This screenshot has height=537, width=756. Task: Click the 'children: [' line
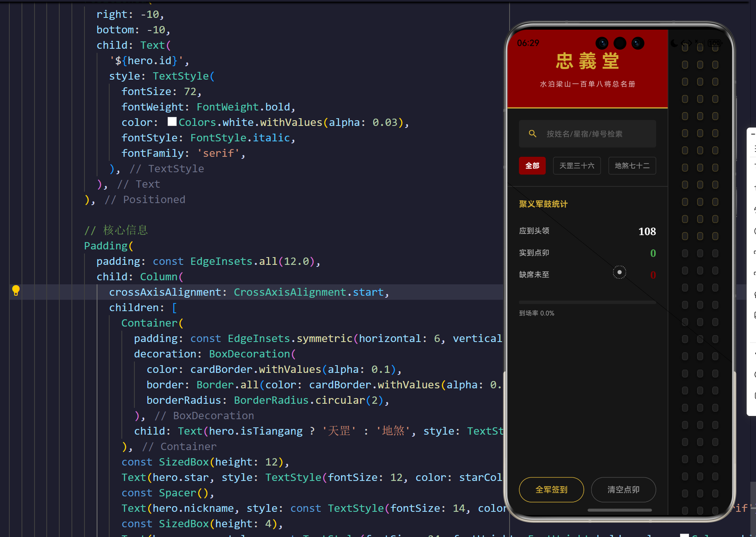tap(143, 308)
